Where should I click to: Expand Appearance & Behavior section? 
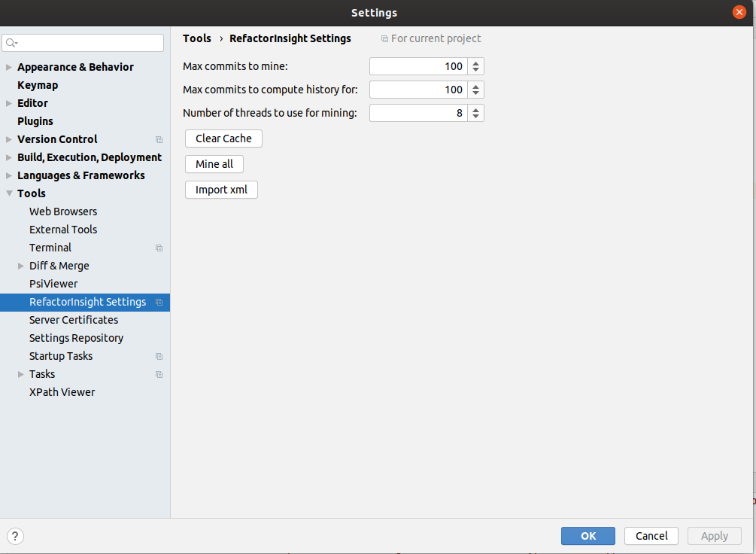coord(8,67)
